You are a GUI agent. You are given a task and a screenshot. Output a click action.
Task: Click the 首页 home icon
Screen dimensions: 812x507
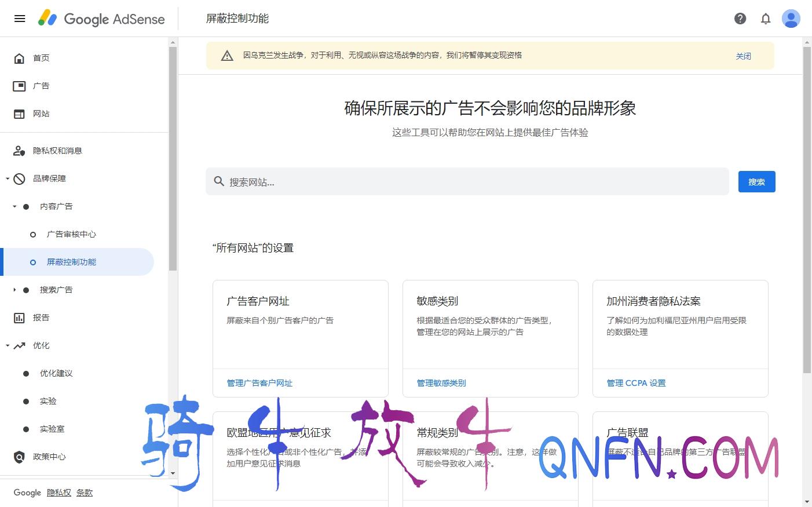19,58
